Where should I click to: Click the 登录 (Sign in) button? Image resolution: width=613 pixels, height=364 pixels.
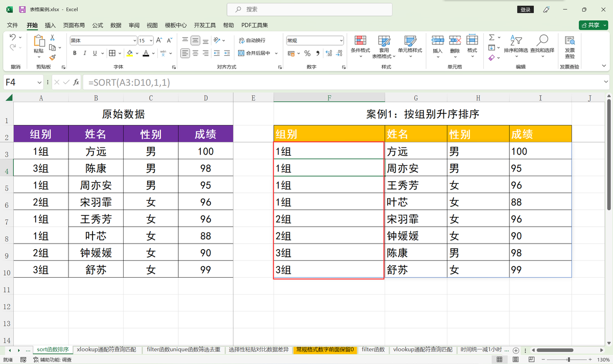point(526,9)
